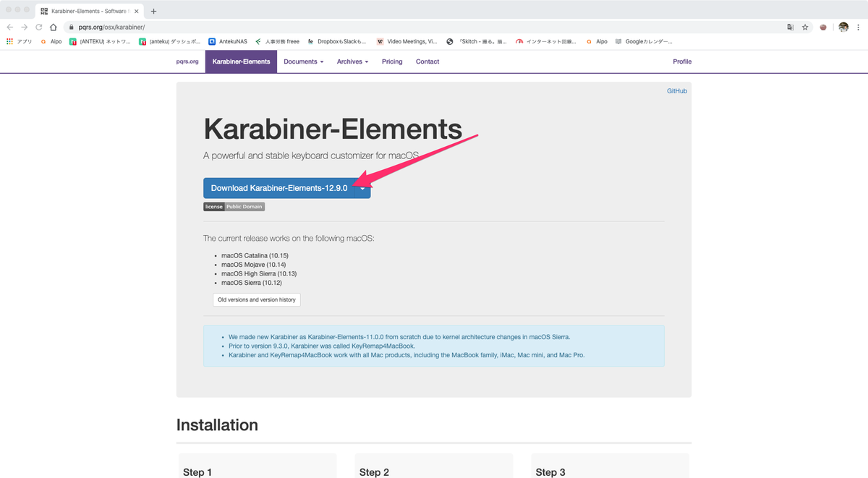Click the Installation section heading
Viewport: 868px width, 478px height.
click(217, 425)
